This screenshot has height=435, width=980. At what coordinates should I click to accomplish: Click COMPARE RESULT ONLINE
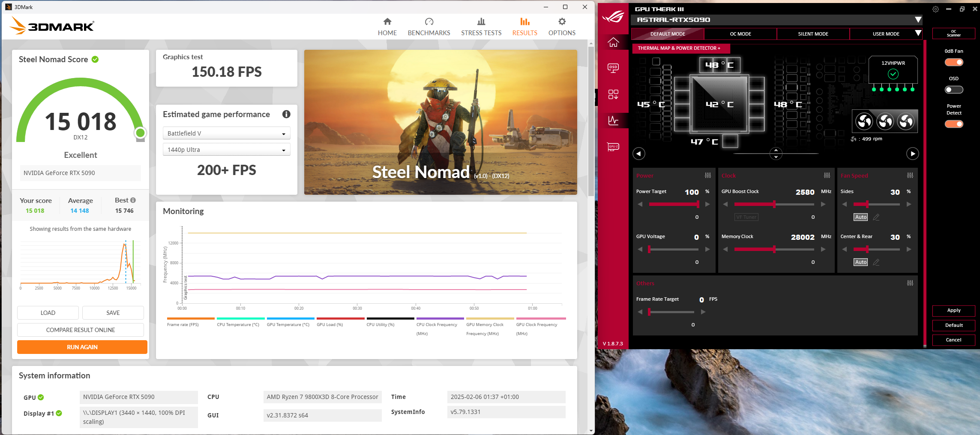pos(81,330)
